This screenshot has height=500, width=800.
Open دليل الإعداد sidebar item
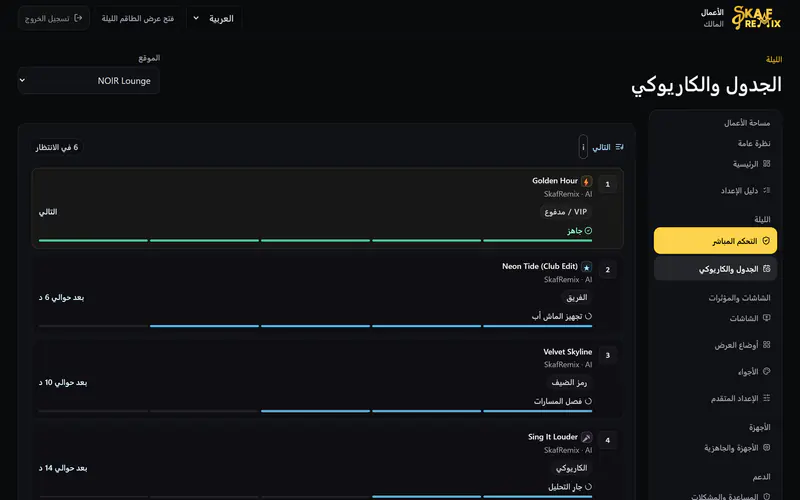coord(715,190)
